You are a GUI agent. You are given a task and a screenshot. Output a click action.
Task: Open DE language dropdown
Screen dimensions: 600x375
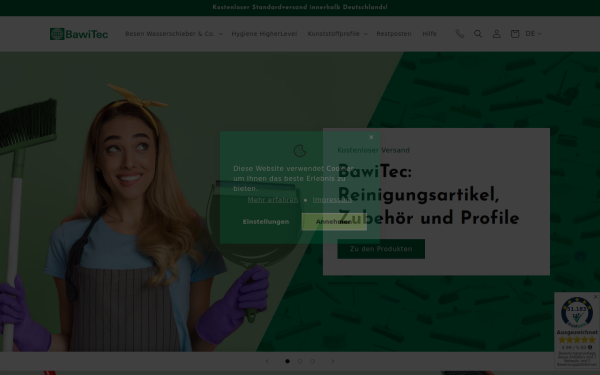point(533,34)
